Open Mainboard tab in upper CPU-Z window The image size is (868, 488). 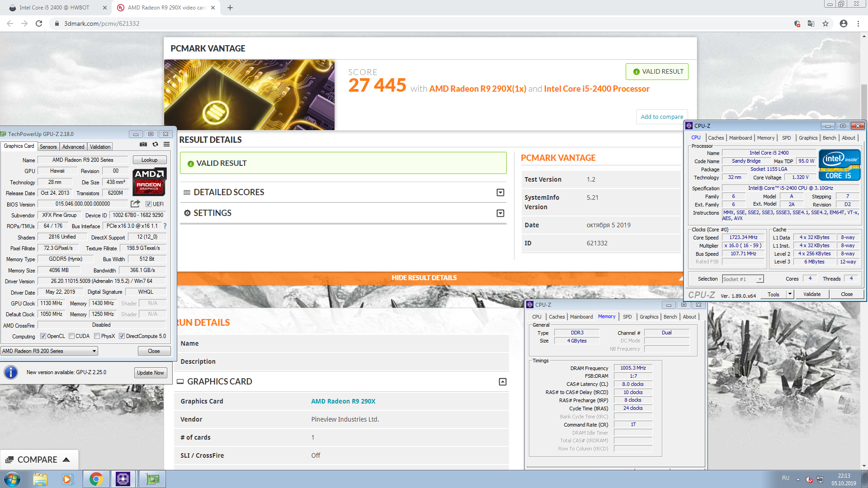[x=741, y=138]
